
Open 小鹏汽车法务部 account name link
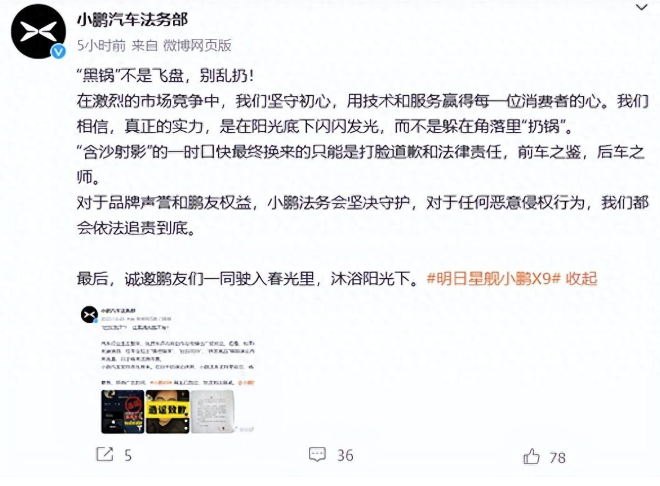coord(132,20)
